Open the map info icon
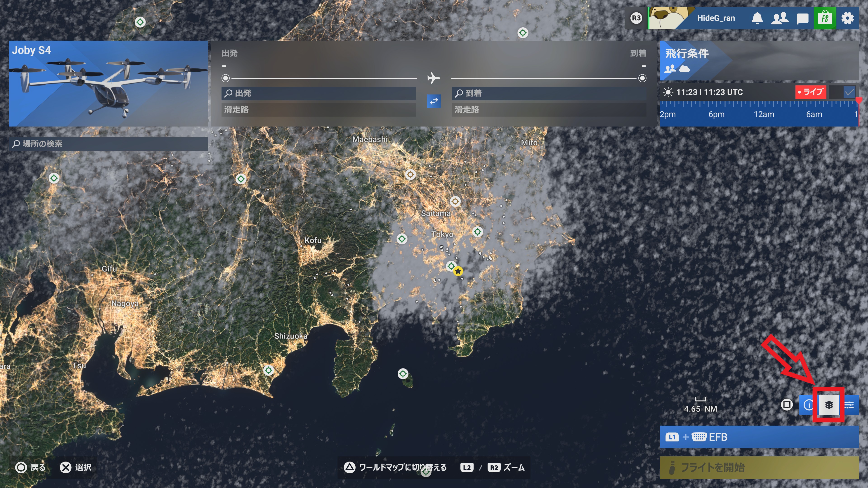 tap(808, 405)
